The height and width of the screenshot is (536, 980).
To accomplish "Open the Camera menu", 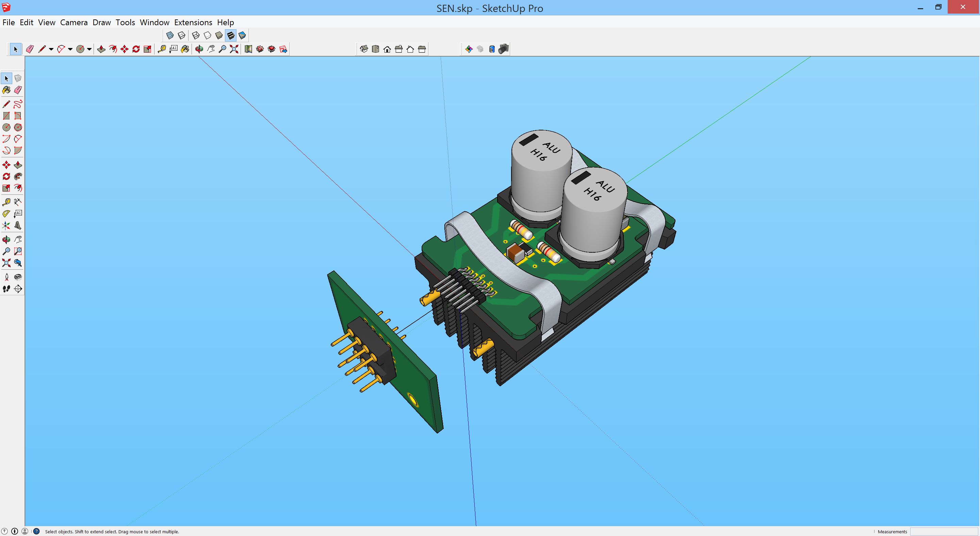I will point(74,22).
